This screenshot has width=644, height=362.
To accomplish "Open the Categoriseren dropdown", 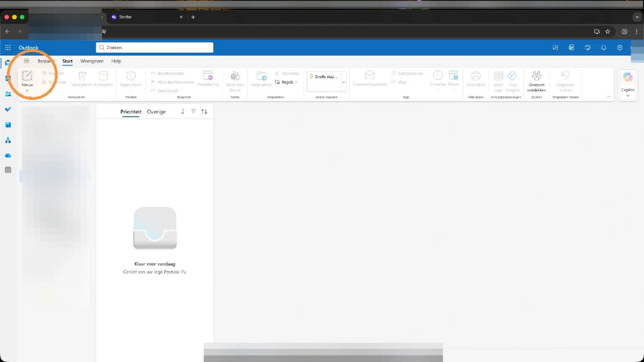I will [x=408, y=74].
